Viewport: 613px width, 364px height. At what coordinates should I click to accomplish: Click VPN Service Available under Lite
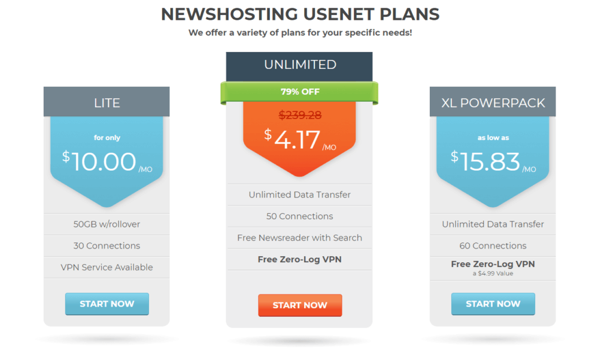[107, 267]
